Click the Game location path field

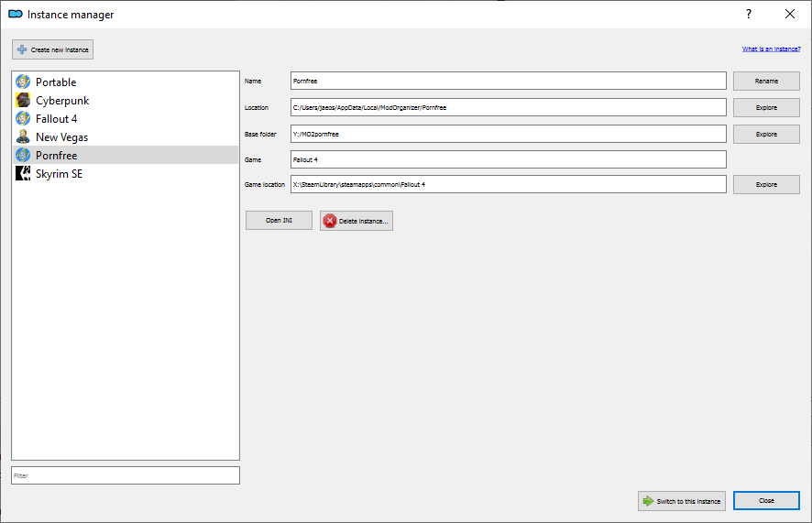(x=509, y=184)
